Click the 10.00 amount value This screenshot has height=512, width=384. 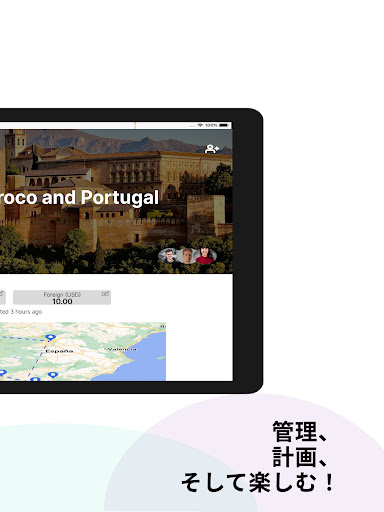point(62,301)
